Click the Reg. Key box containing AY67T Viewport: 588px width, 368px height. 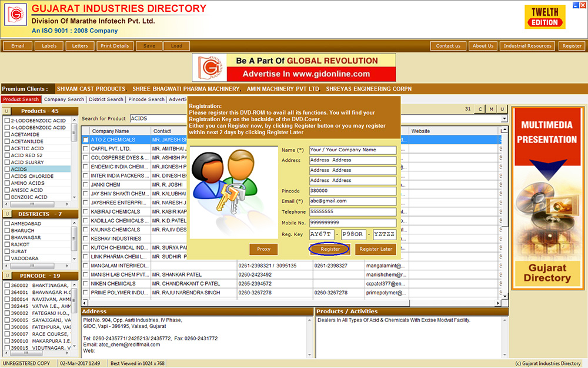tap(322, 234)
